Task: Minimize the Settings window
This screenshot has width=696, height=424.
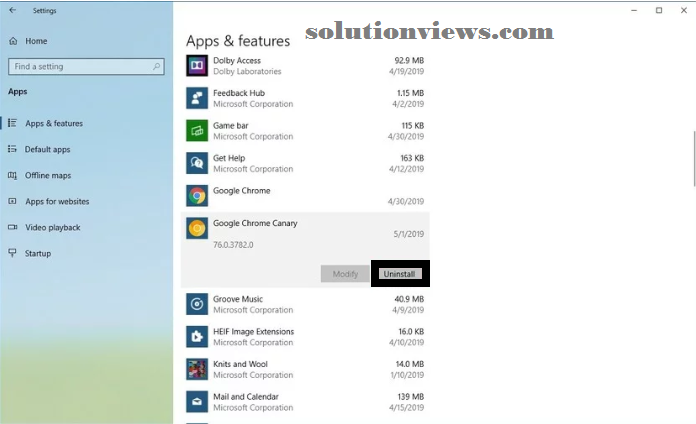Action: pos(634,10)
